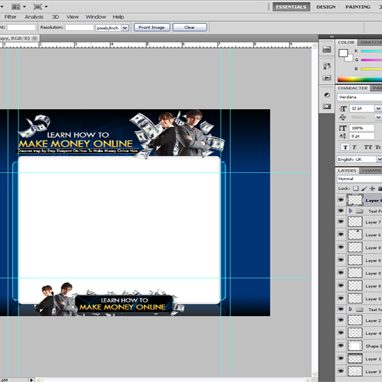Click the Clear button in options bar
Viewport: 382px width, 382px height.
click(190, 27)
